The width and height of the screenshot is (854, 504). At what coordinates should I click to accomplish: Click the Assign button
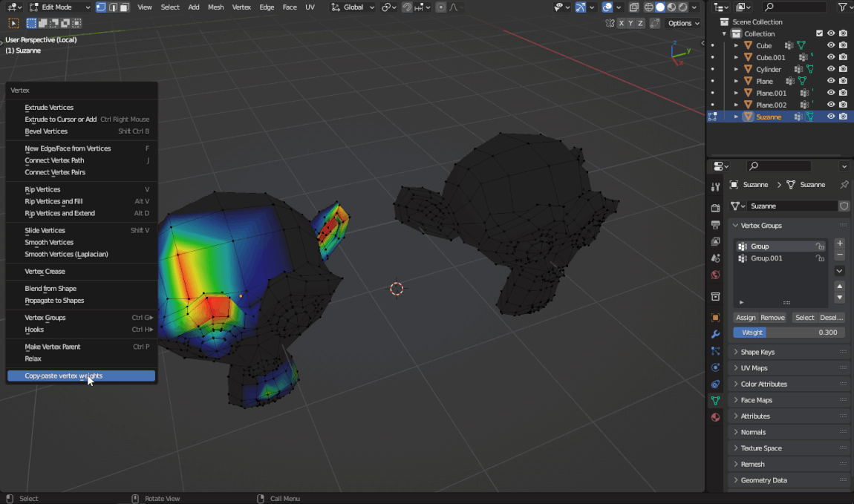(x=746, y=318)
